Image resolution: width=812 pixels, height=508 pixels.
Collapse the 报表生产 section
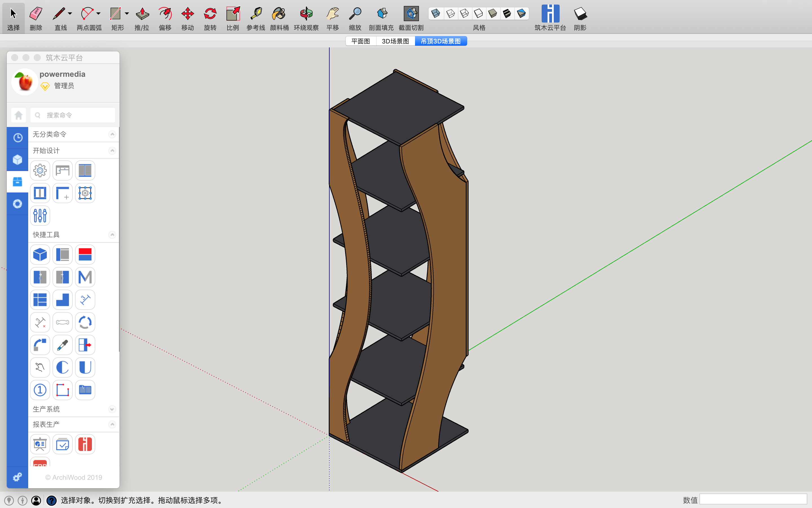pyautogui.click(x=112, y=424)
